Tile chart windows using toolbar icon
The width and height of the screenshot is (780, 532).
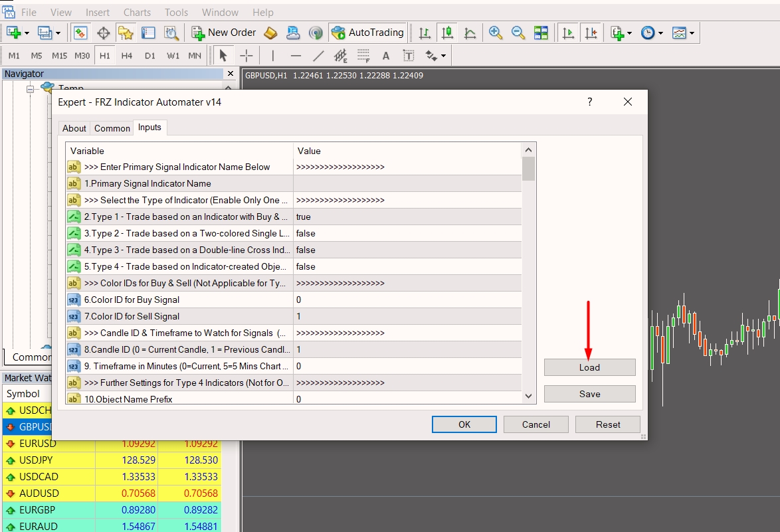pyautogui.click(x=541, y=33)
